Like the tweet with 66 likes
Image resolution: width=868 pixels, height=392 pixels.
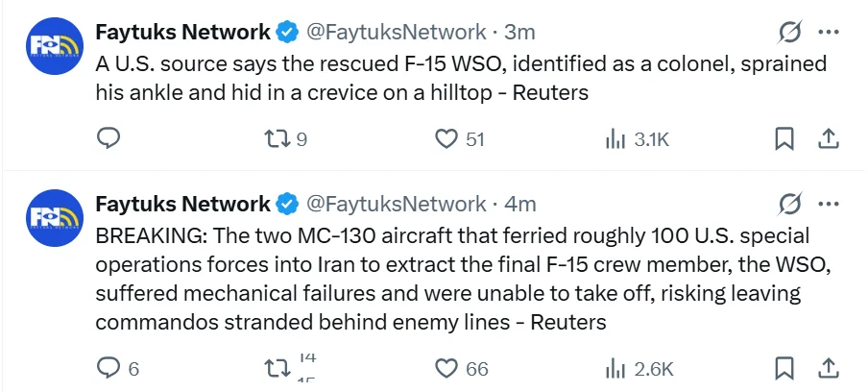tap(446, 368)
